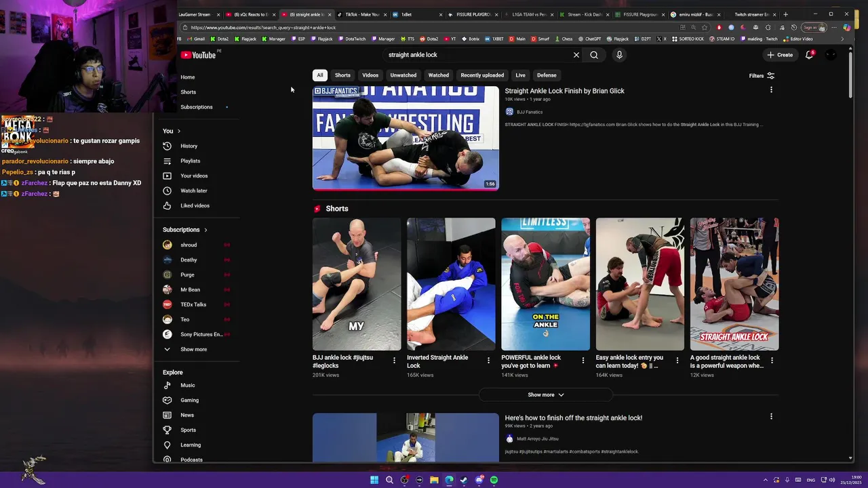Open Subscriptions link near top of sidebar
The height and width of the screenshot is (488, 868).
tap(197, 107)
